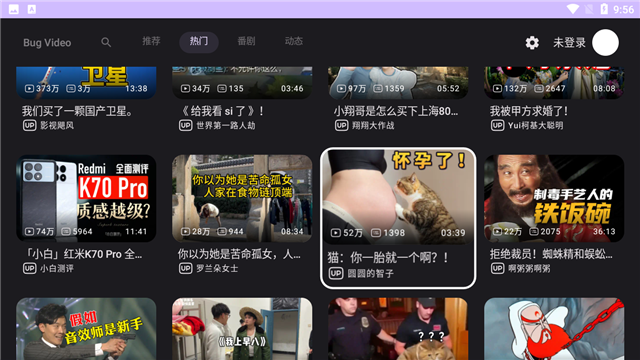Open the 08:08 video thumbnail
Viewport: 640px width, 360px height.
(554, 82)
